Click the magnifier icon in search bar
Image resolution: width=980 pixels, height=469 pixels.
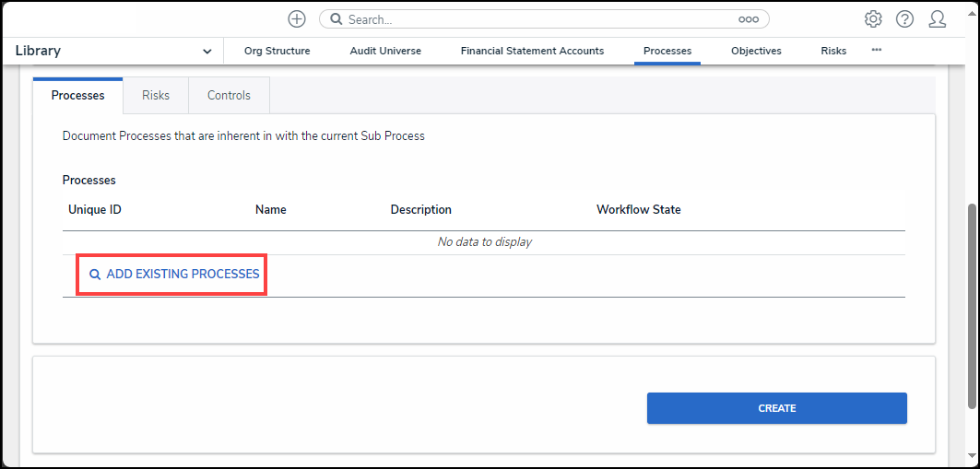(x=337, y=19)
